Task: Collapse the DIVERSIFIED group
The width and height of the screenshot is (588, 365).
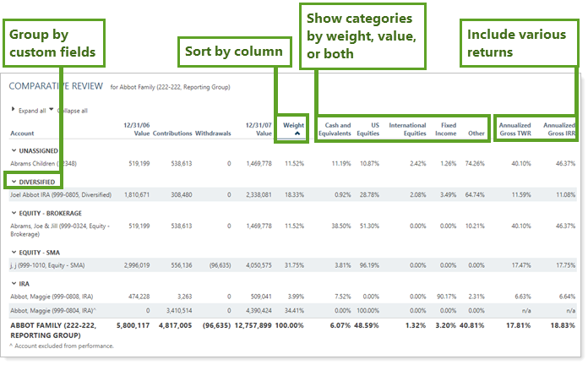Action: tap(14, 181)
